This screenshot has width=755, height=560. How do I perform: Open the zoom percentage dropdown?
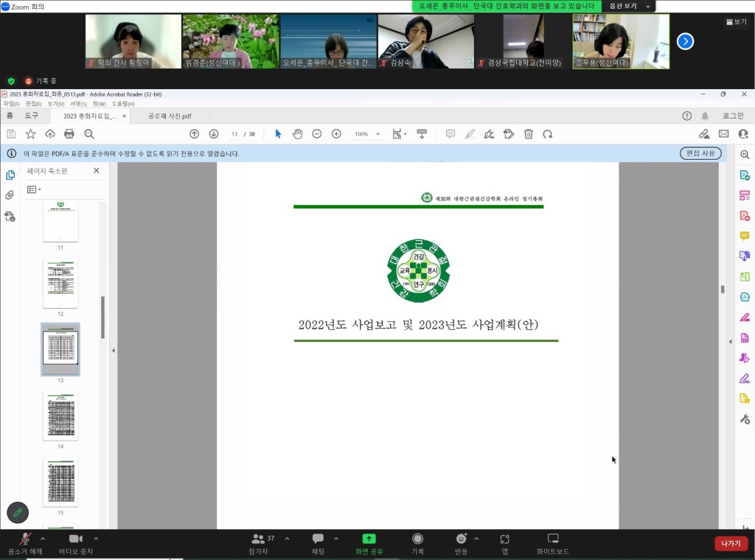pyautogui.click(x=378, y=134)
